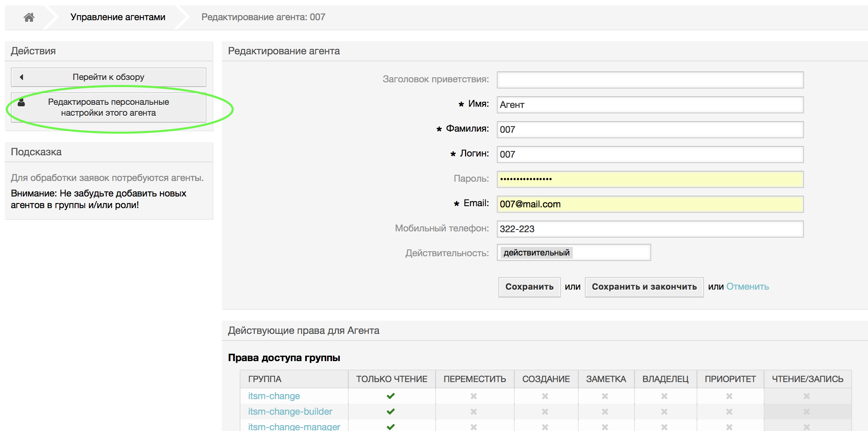The height and width of the screenshot is (431, 868).
Task: Click the Действия panel heading
Action: click(33, 51)
